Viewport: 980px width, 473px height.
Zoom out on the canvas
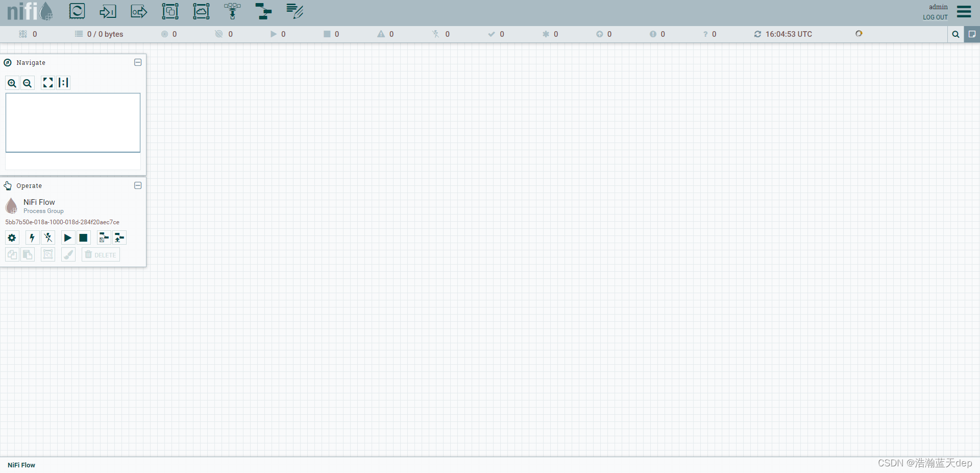coord(28,83)
